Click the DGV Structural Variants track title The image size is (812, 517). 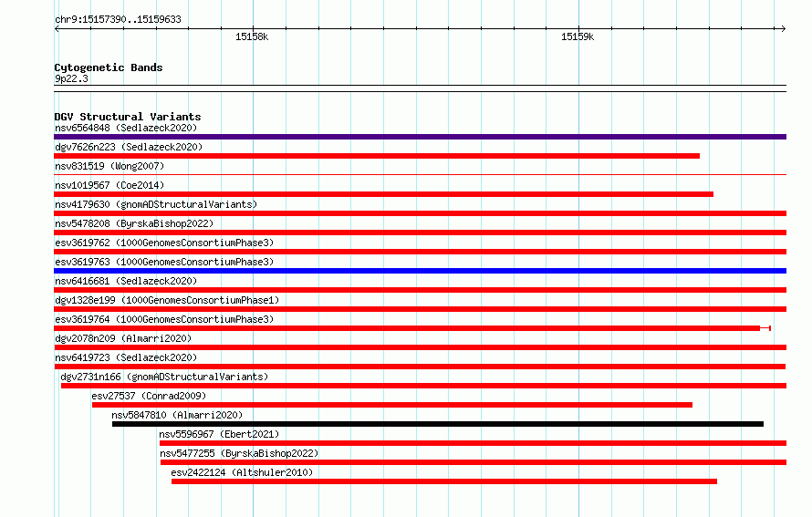pos(128,117)
